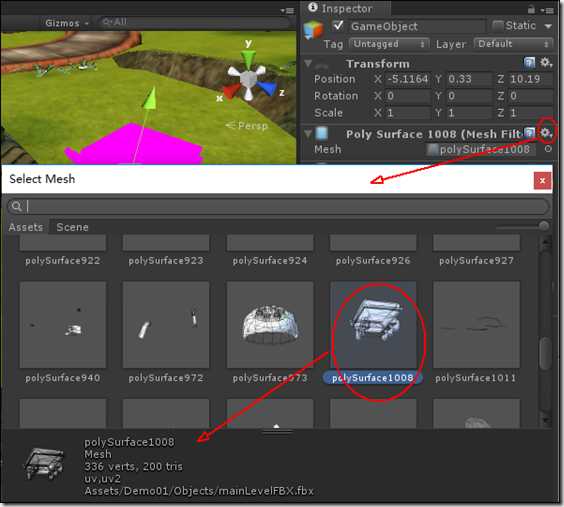Click the preview pane drag handle
Screen dimensions: 564x507
point(277,431)
